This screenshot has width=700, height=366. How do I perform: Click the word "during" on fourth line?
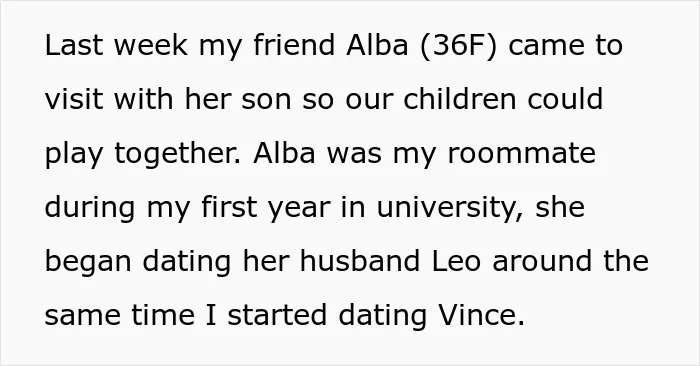pos(90,208)
